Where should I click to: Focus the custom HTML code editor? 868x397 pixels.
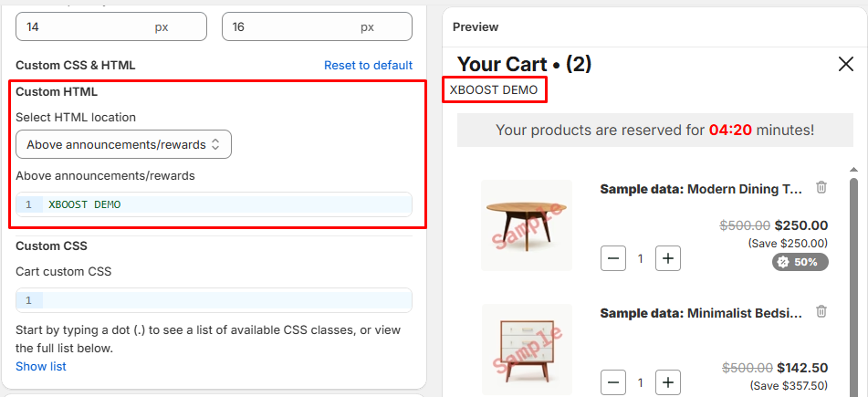point(228,204)
